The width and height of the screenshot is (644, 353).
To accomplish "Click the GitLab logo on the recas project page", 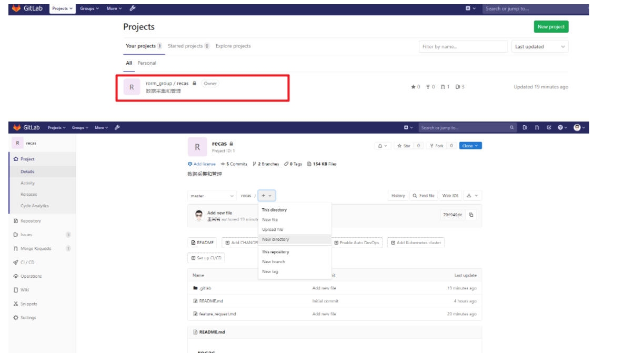I will click(x=26, y=127).
